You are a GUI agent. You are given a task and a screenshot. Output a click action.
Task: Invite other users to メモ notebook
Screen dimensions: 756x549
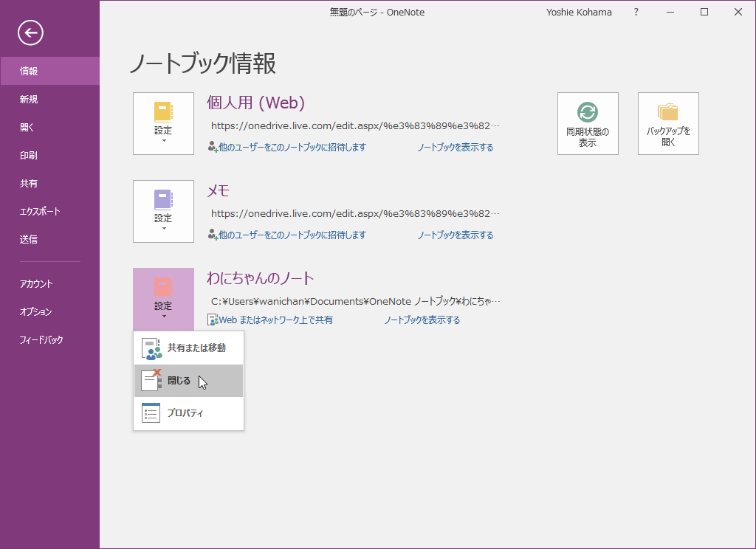[287, 235]
